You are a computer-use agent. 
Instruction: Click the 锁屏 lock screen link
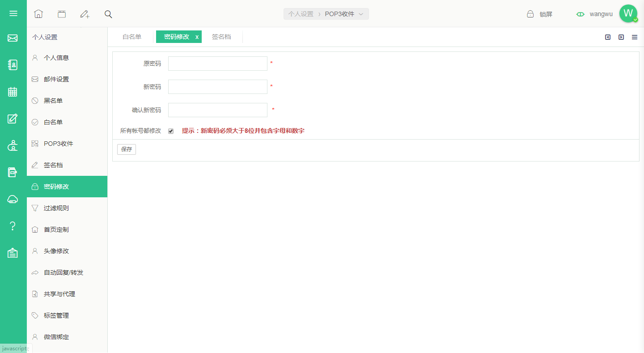[540, 14]
